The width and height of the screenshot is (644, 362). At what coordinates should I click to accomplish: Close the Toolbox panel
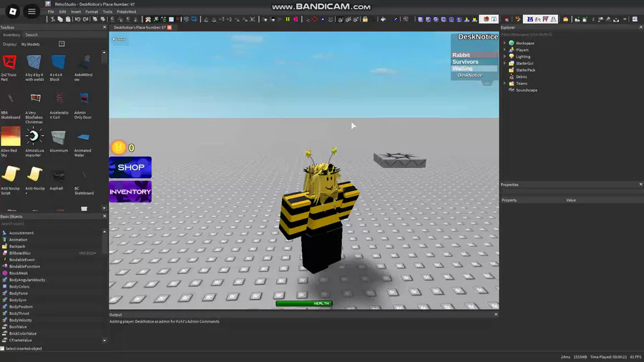[x=104, y=27]
